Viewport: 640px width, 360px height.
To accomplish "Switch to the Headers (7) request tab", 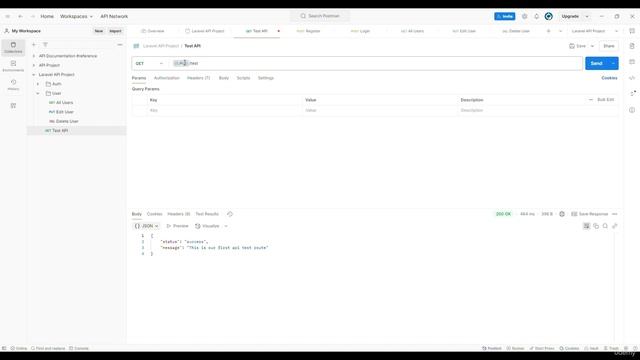I will click(198, 78).
